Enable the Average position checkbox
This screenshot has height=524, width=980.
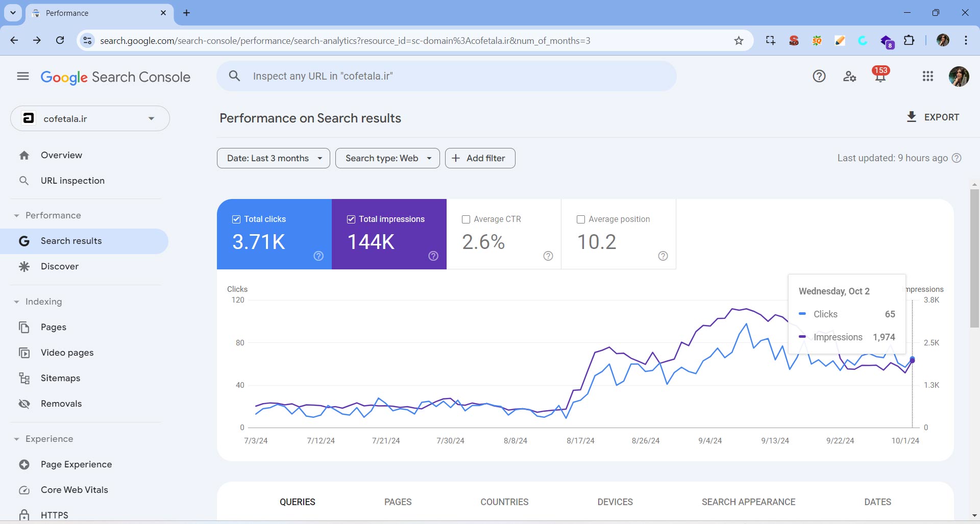click(x=580, y=219)
